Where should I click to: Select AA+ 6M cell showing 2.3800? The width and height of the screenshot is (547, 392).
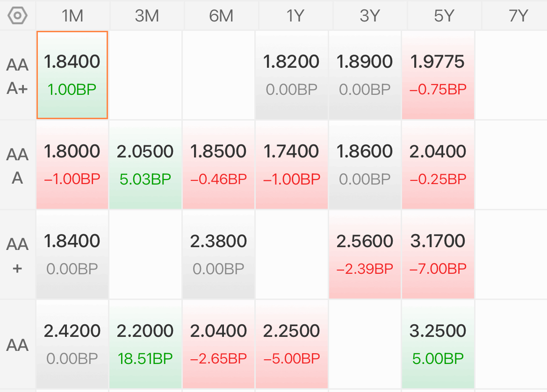click(x=218, y=254)
